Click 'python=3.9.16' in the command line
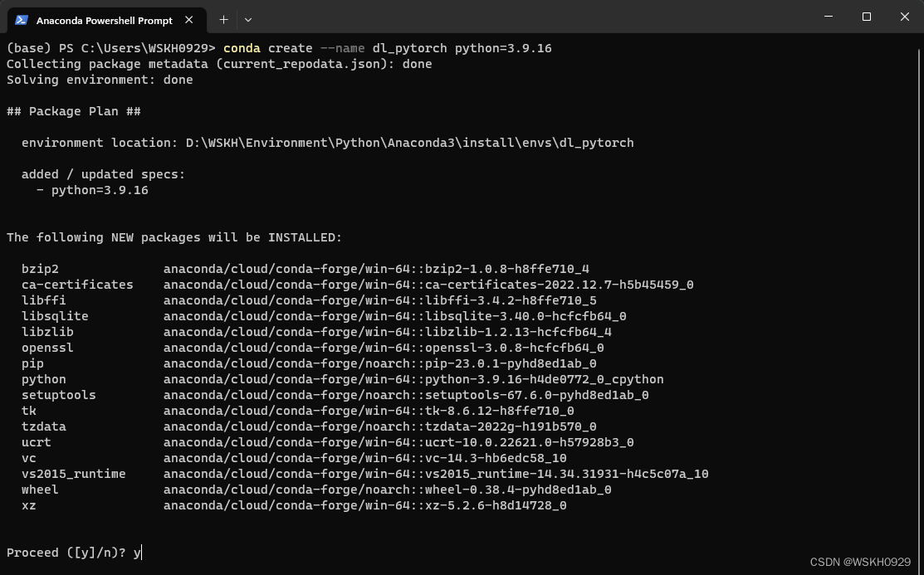 pos(503,48)
